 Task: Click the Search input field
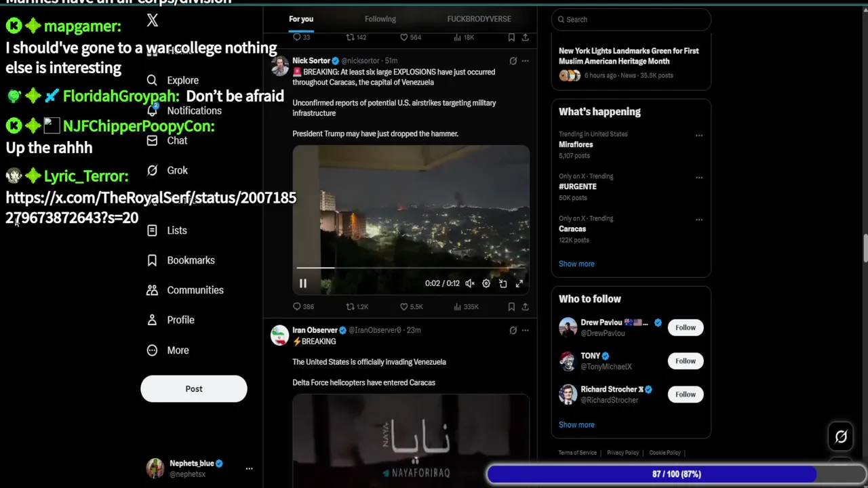[x=631, y=20]
